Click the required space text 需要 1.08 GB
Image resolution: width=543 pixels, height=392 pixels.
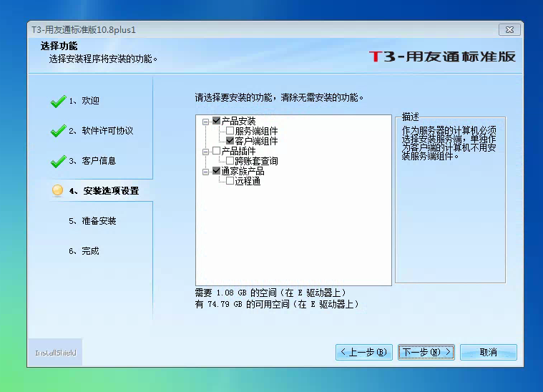[x=271, y=293]
